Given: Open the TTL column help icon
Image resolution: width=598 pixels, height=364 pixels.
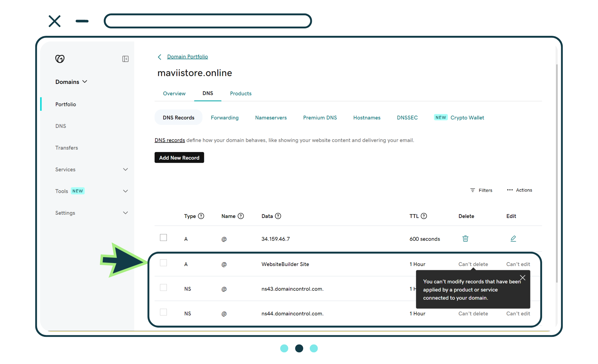Looking at the screenshot, I should (x=424, y=216).
